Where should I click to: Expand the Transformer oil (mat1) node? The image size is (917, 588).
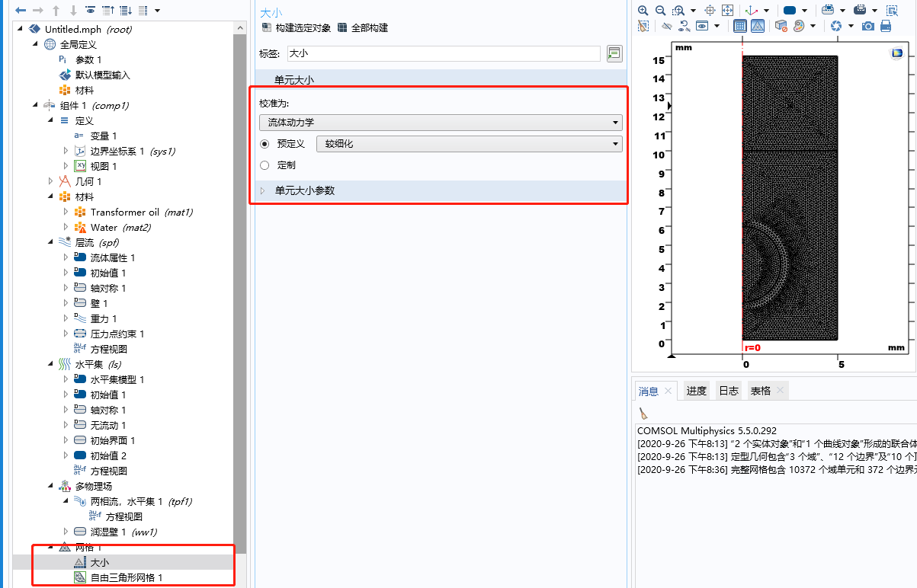coord(66,212)
